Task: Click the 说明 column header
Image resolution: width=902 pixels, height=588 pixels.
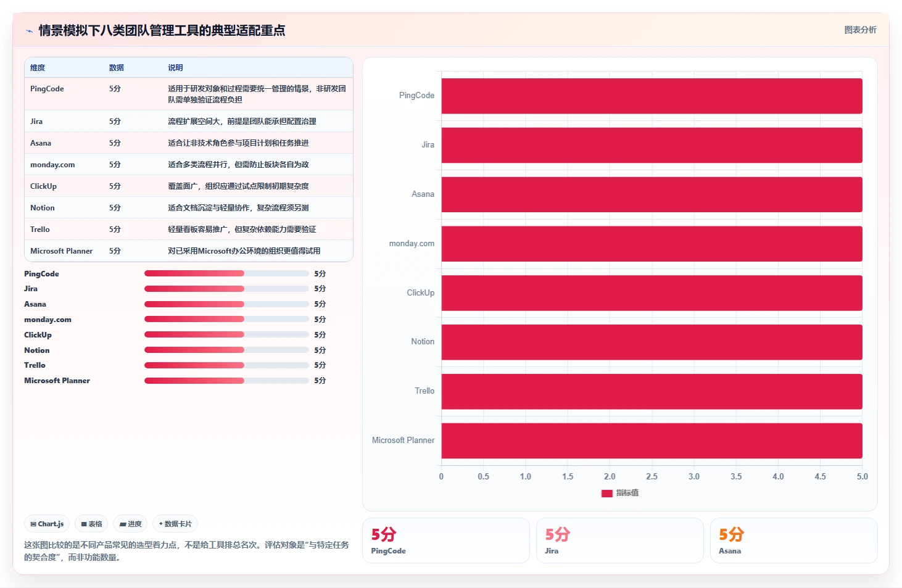Action: click(x=175, y=68)
